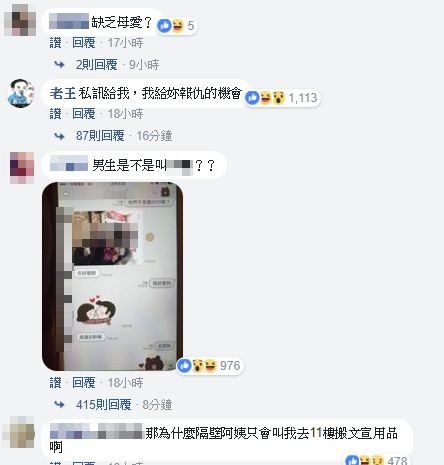Click reply arrow beside 87則回覆
The height and width of the screenshot is (465, 444).
pos(59,136)
